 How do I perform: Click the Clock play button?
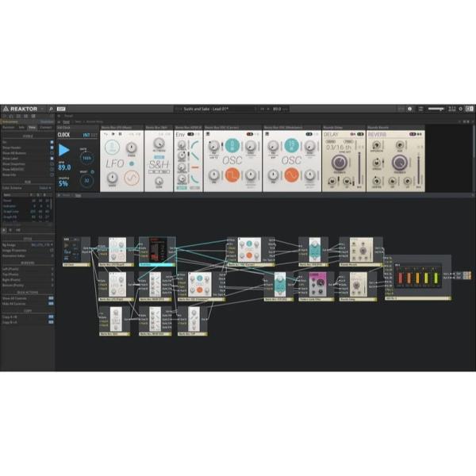click(x=65, y=150)
